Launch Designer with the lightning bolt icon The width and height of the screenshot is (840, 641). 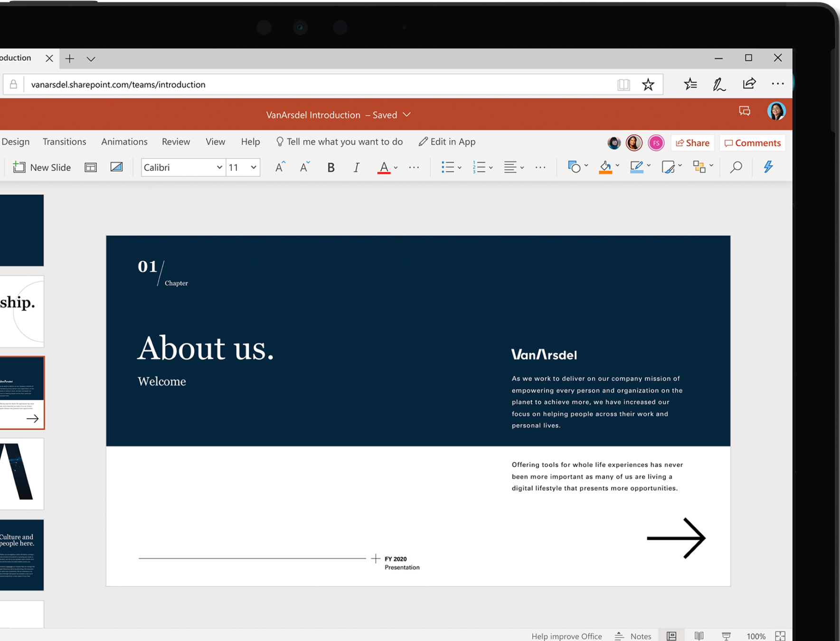[768, 167]
